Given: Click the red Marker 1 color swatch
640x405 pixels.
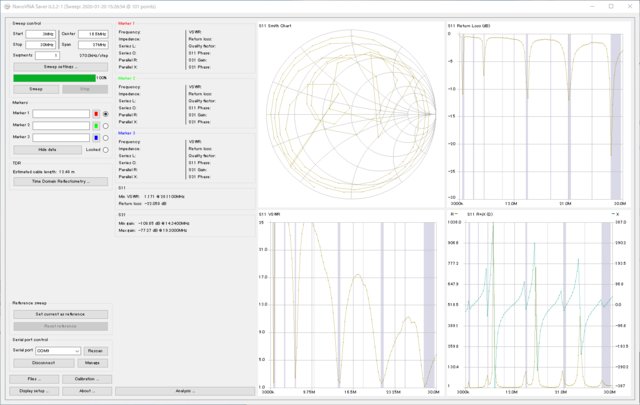Looking at the screenshot, I should point(96,114).
